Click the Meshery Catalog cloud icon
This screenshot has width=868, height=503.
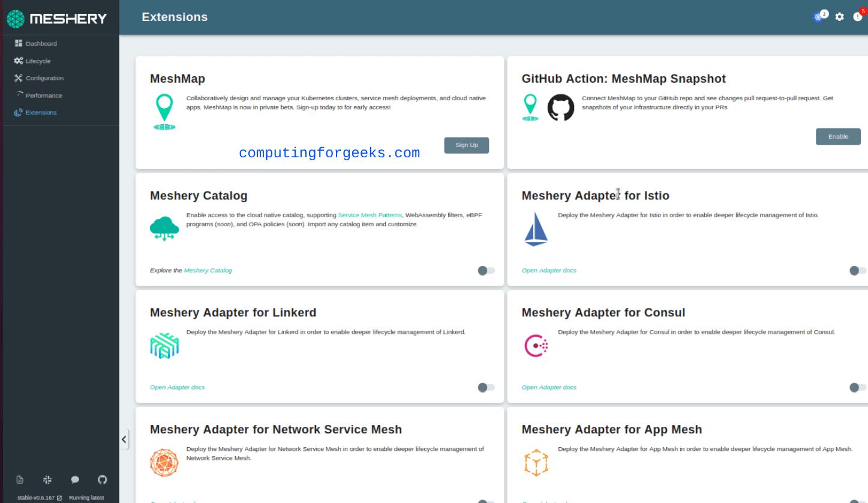pos(164,229)
